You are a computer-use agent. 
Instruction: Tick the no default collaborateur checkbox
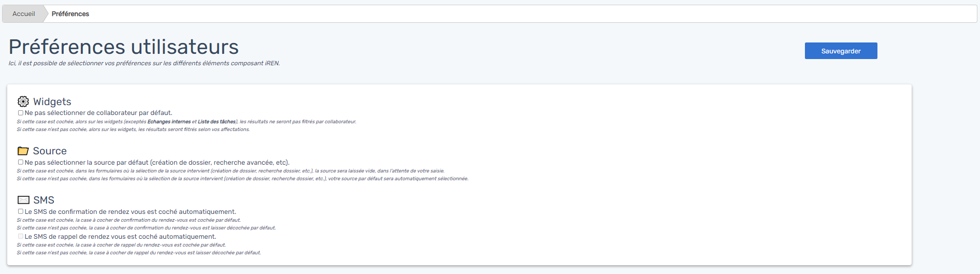tap(21, 113)
